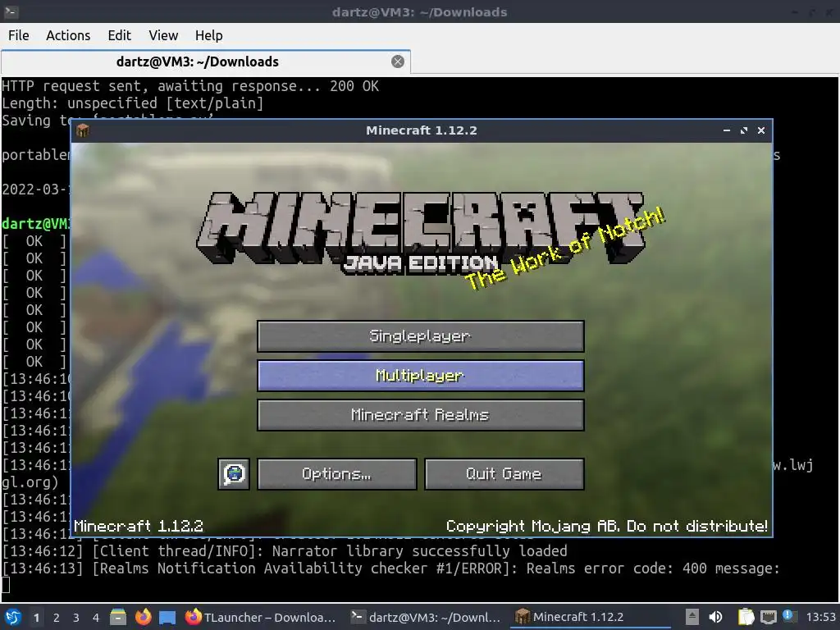Open the volume control tray icon

(x=715, y=617)
